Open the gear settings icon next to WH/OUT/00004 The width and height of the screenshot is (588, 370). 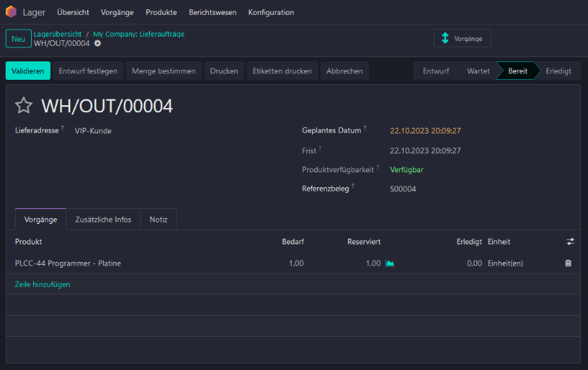(x=97, y=44)
